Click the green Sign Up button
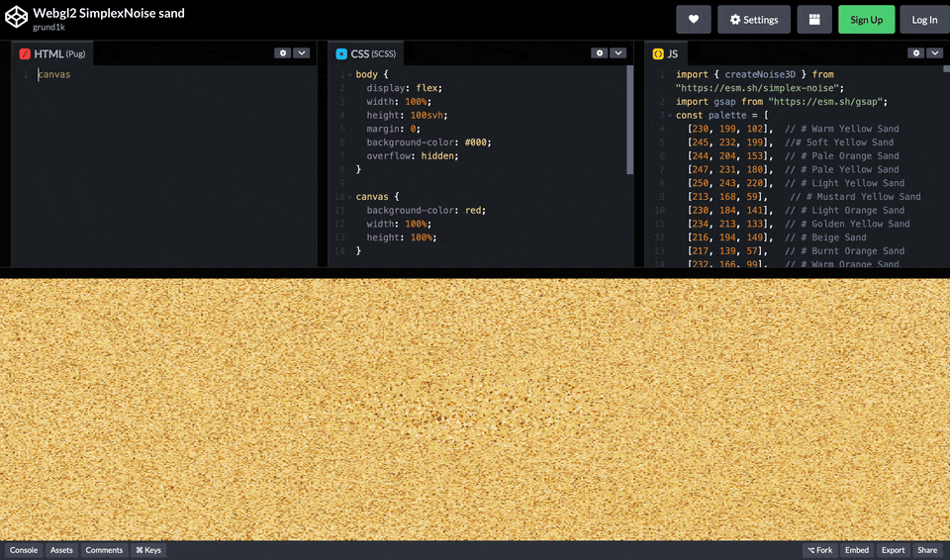This screenshot has width=950, height=560. pyautogui.click(x=866, y=20)
